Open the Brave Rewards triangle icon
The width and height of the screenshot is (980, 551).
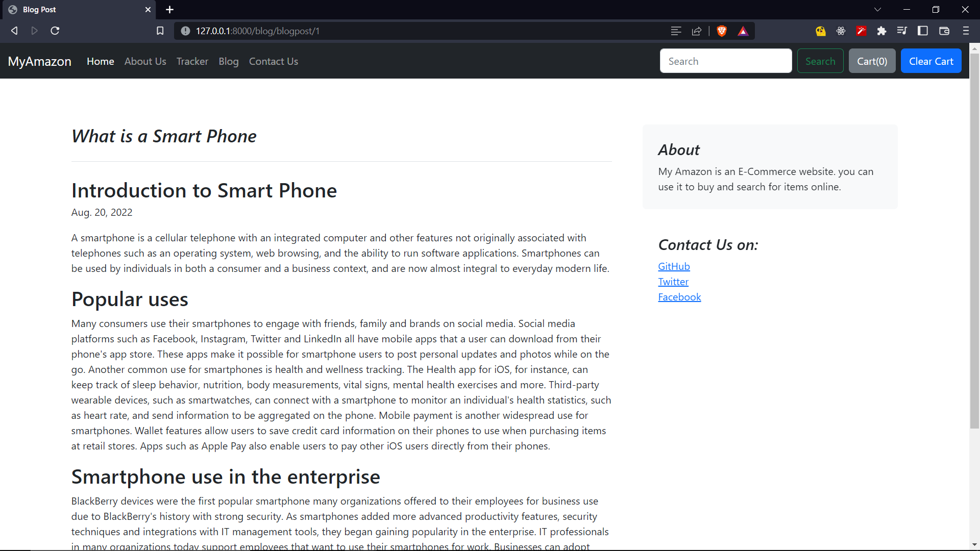click(x=743, y=31)
